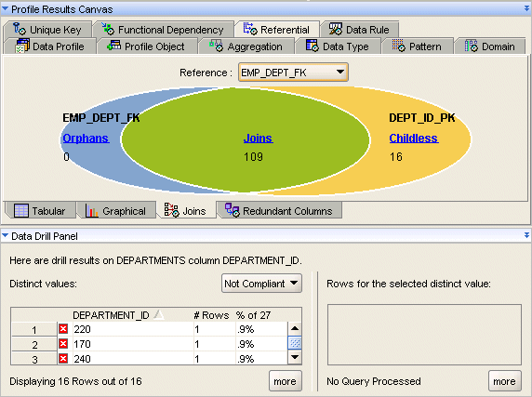Click the Profile Object tab icon

click(114, 45)
